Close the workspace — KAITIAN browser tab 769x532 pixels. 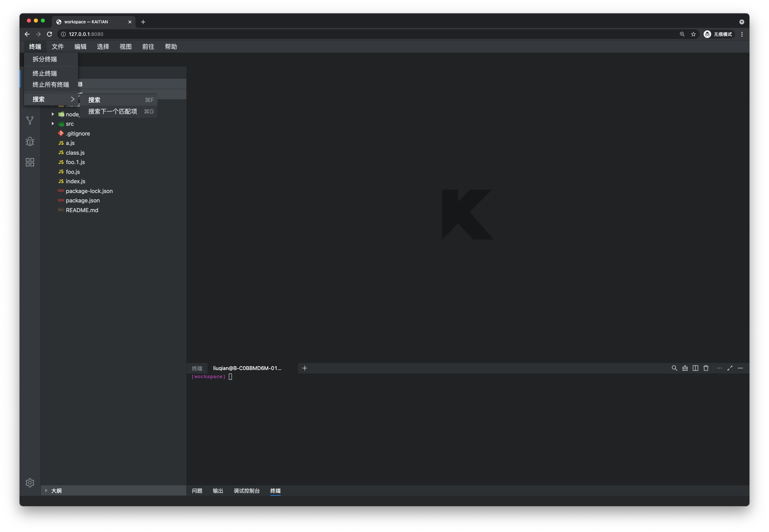click(130, 22)
